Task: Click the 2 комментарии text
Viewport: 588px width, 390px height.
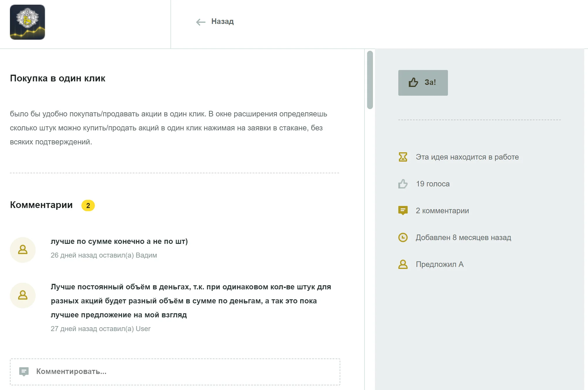Action: tap(442, 211)
